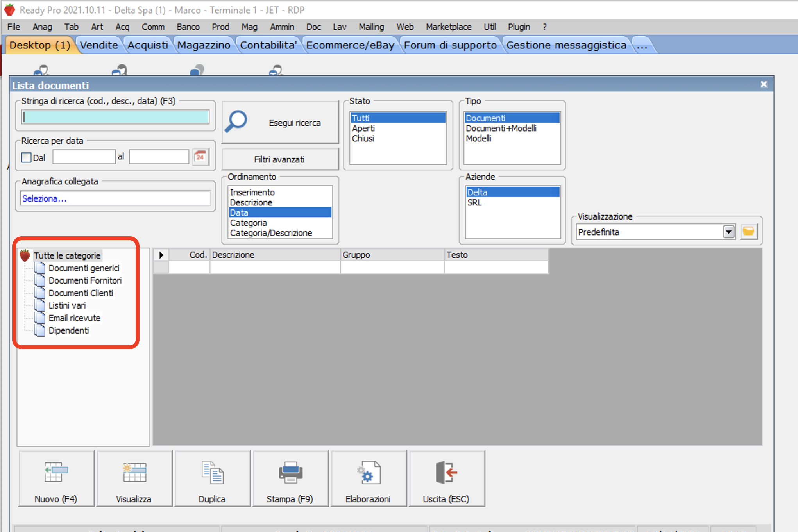Select Categoria in Ordinamento list
Viewport: 798px width, 532px height.
pos(280,223)
